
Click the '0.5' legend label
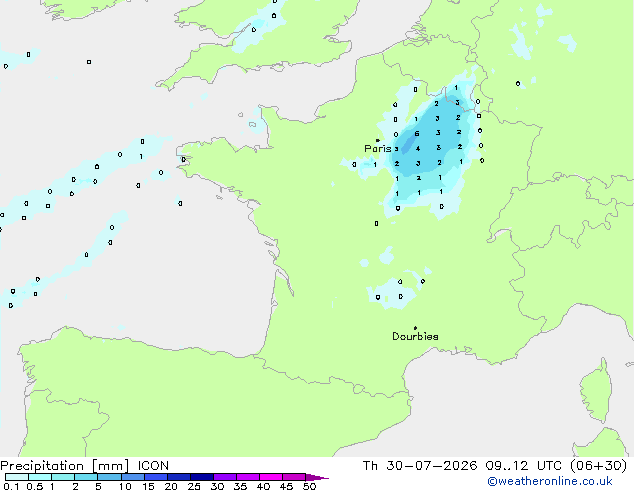[x=34, y=486]
